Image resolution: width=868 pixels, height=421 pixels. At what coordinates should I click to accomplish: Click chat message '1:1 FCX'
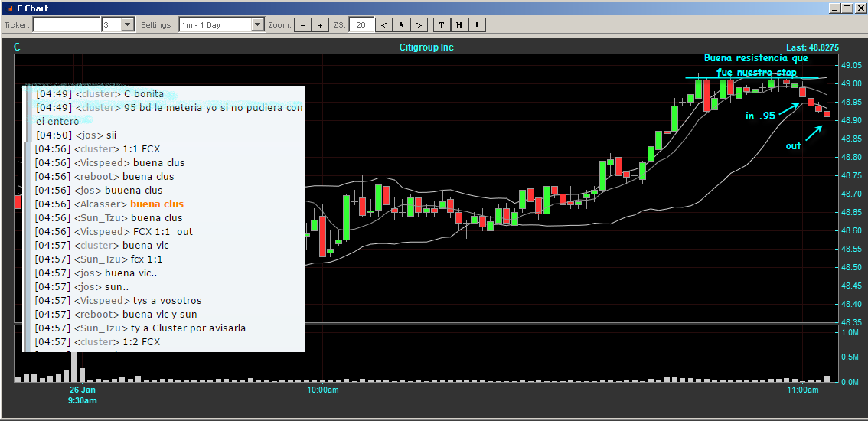pyautogui.click(x=142, y=148)
